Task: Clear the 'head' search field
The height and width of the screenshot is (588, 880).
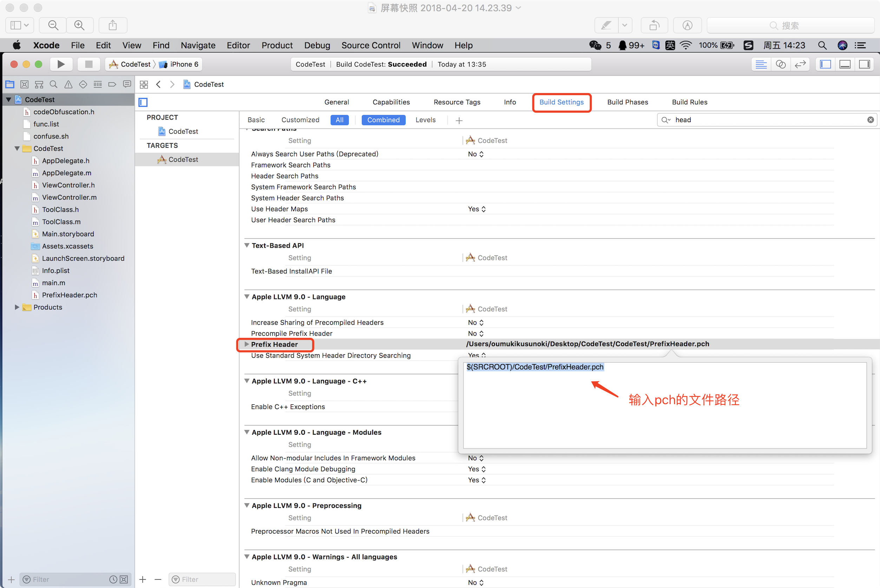Action: [870, 120]
